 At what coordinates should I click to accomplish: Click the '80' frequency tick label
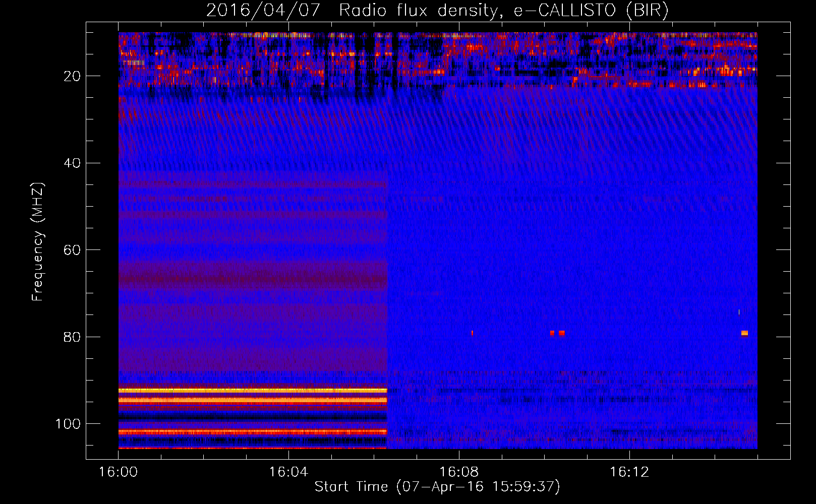click(x=73, y=337)
